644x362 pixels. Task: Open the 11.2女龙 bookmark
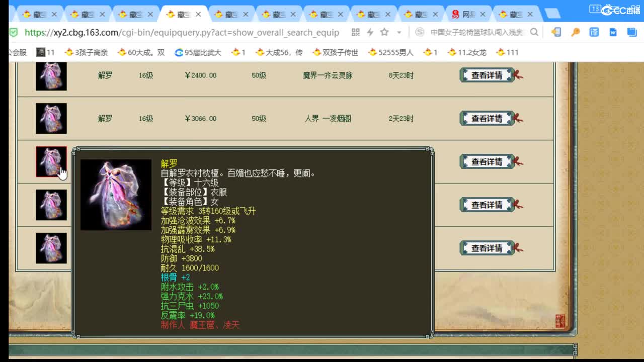[466, 52]
